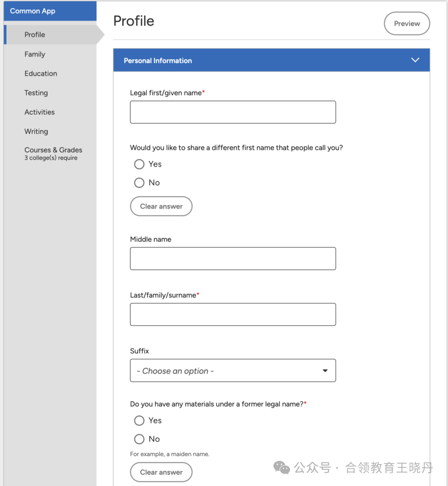The image size is (448, 486).
Task: Focus the Legal first/given name field
Action: coord(233,112)
